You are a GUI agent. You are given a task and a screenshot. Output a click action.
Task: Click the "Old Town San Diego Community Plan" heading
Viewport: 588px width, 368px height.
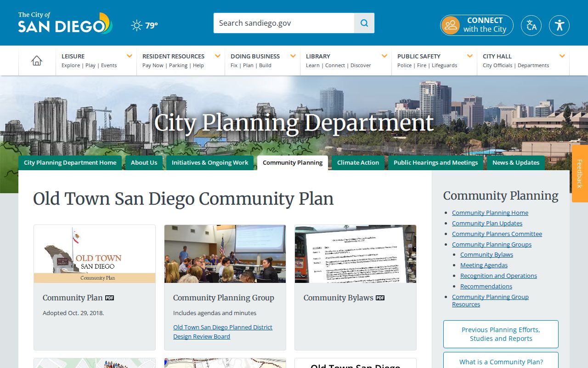[183, 199]
